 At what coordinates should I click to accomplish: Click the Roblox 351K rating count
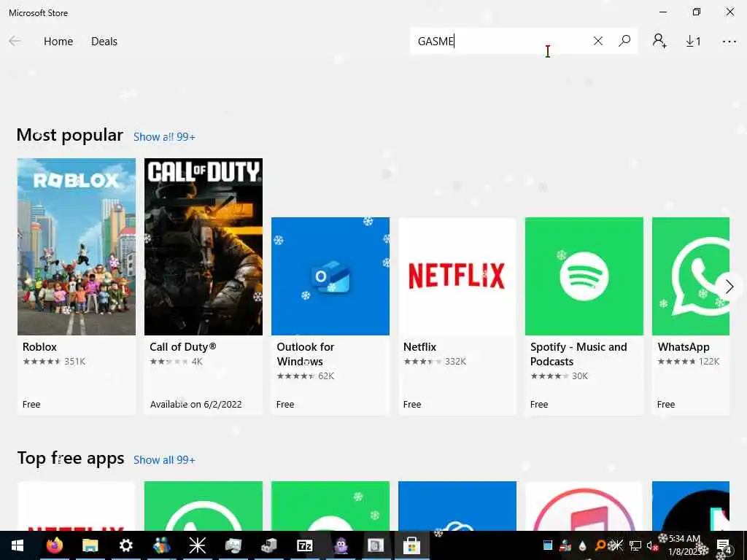[75, 362]
